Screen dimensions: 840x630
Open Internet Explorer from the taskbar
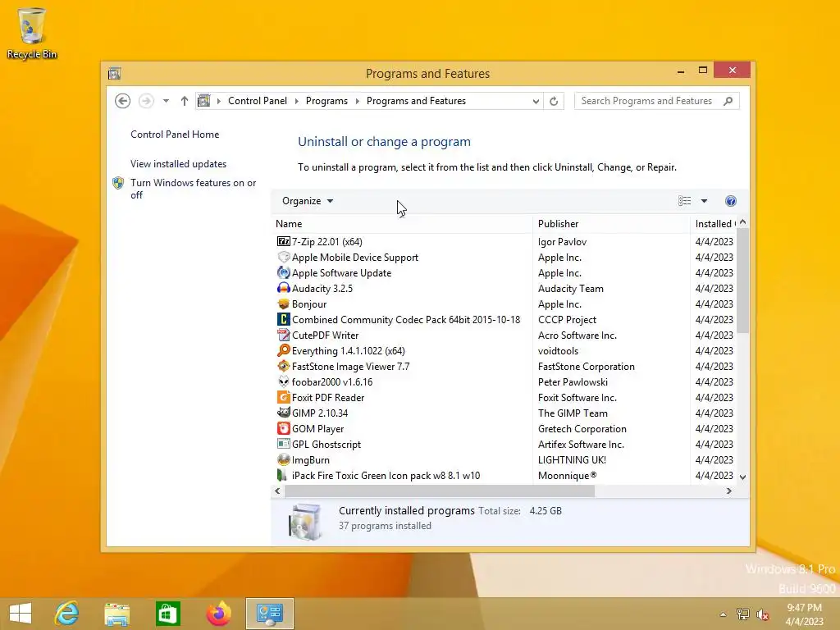(x=67, y=614)
